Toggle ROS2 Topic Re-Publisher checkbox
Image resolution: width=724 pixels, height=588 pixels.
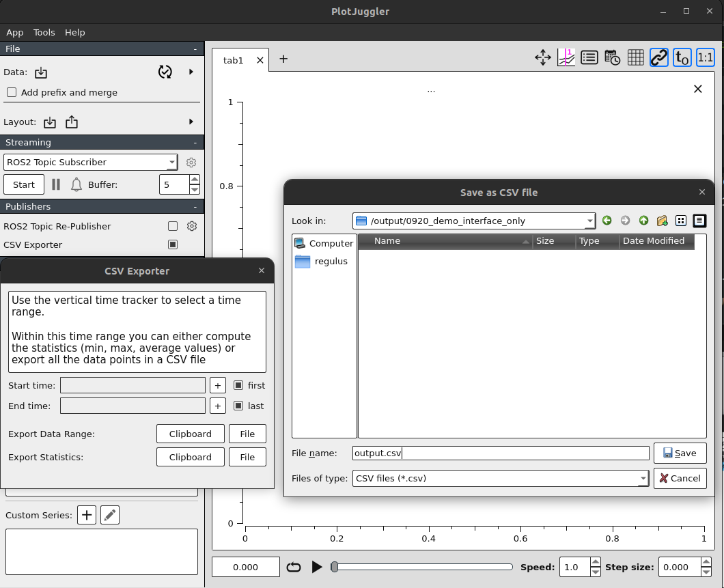[173, 226]
